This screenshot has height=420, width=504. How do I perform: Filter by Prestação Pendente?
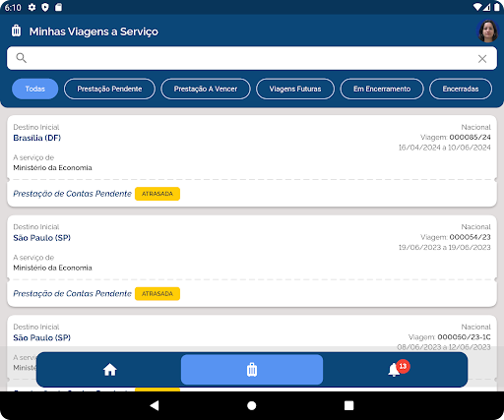click(x=109, y=89)
